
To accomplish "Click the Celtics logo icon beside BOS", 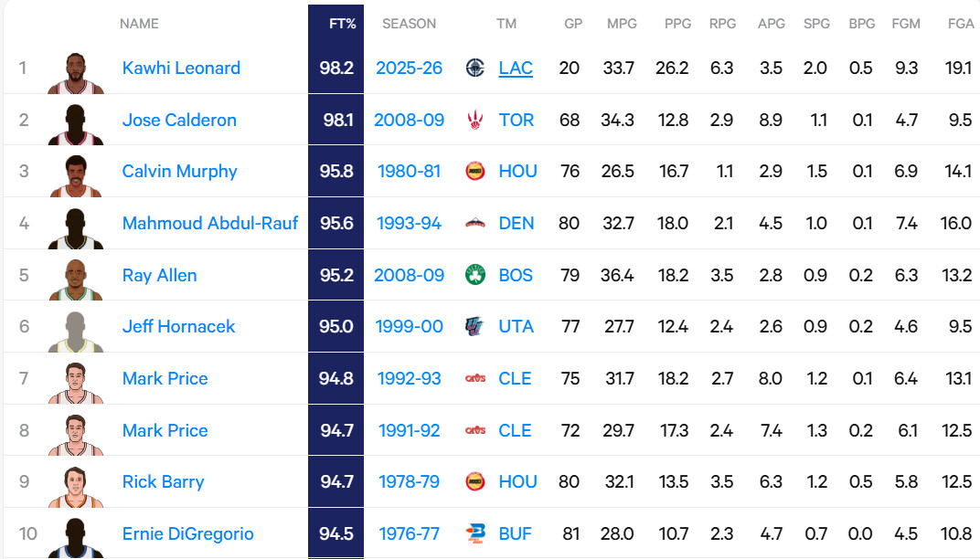I will tap(474, 275).
